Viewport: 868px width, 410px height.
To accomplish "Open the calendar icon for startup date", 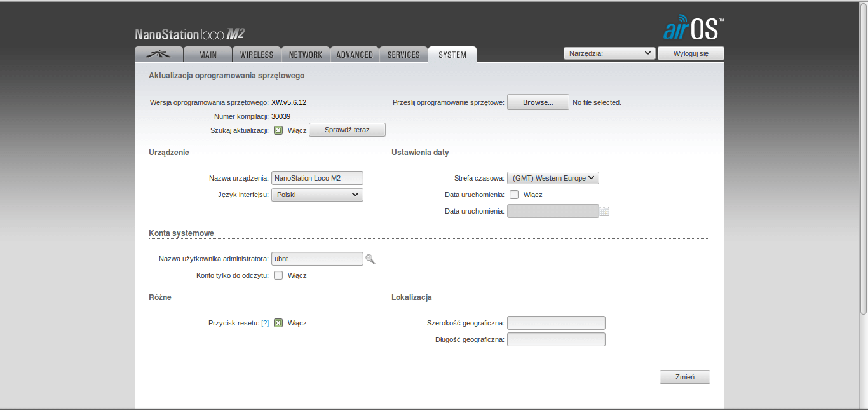I will [604, 211].
